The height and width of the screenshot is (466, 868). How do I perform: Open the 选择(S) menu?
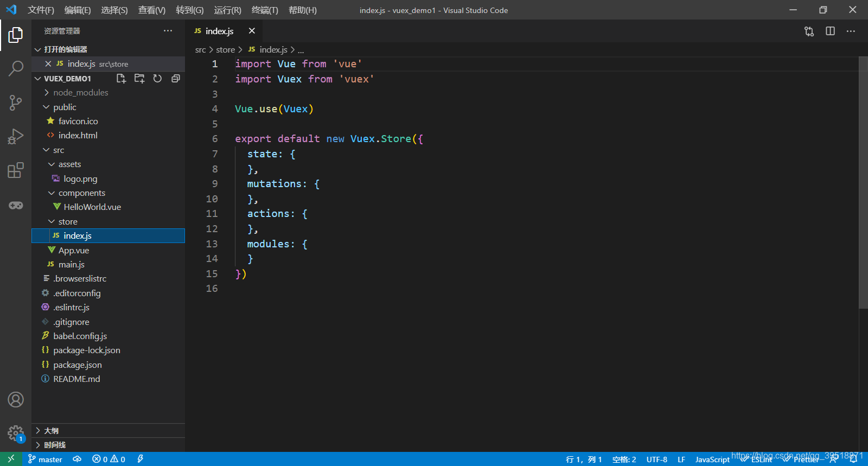point(114,10)
